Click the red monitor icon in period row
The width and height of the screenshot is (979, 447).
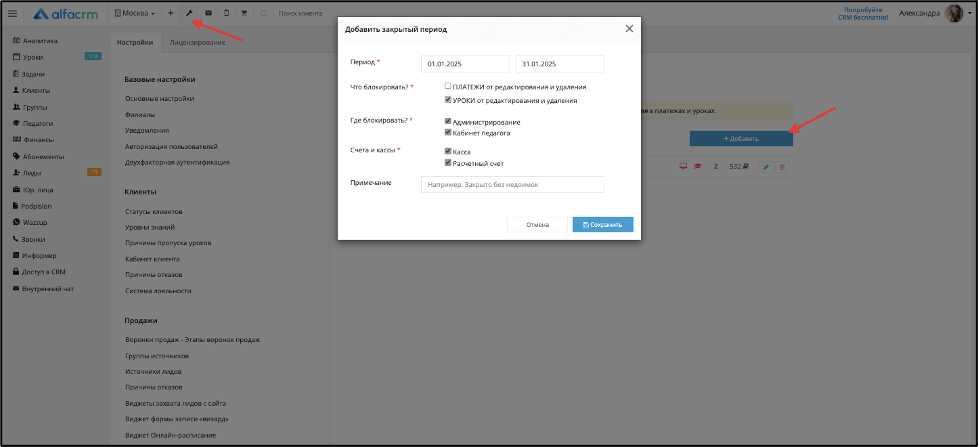[x=683, y=167]
